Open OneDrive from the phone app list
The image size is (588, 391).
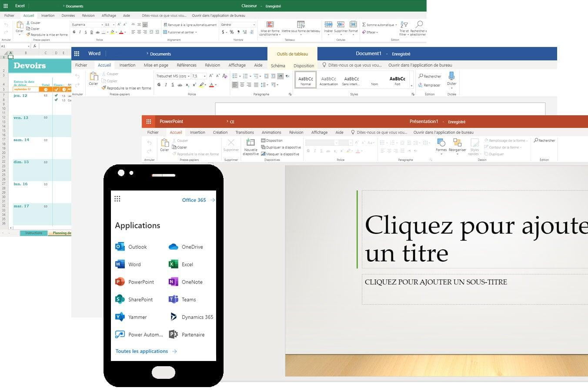[186, 247]
